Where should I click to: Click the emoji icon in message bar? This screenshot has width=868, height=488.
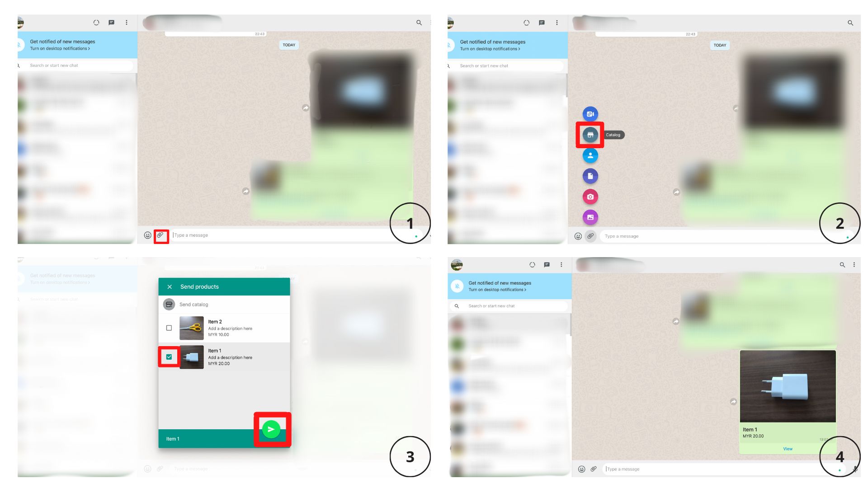click(x=147, y=235)
